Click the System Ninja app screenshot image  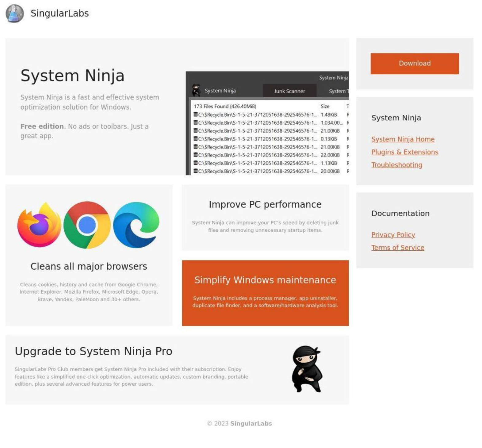point(267,123)
